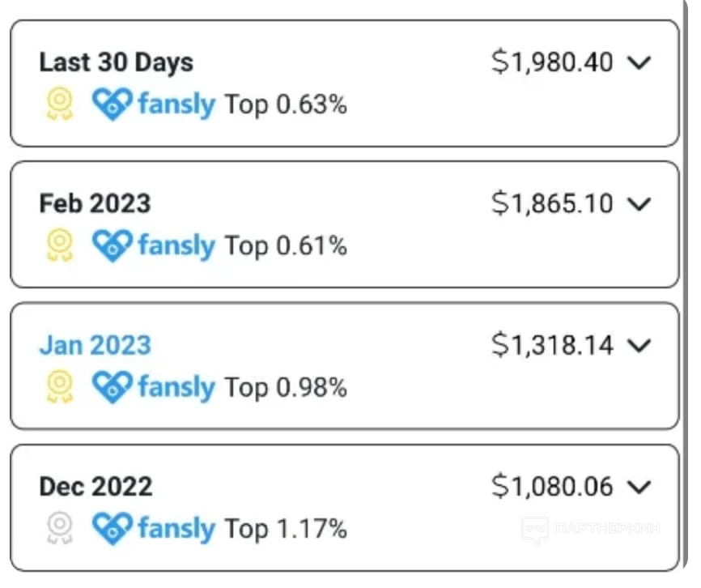The image size is (701, 588).
Task: Click the Fansly logo in Last 30 Days card
Action: point(154,104)
